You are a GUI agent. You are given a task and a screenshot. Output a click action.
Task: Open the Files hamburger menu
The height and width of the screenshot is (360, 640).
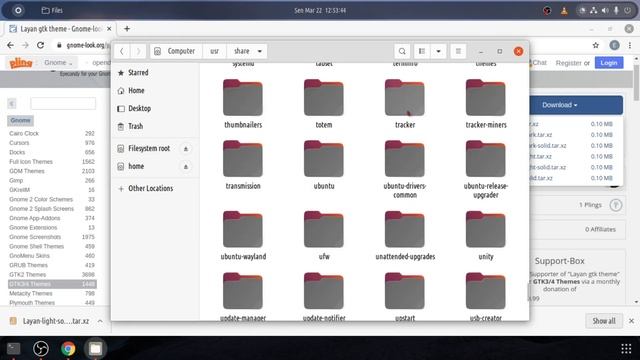[x=458, y=51]
